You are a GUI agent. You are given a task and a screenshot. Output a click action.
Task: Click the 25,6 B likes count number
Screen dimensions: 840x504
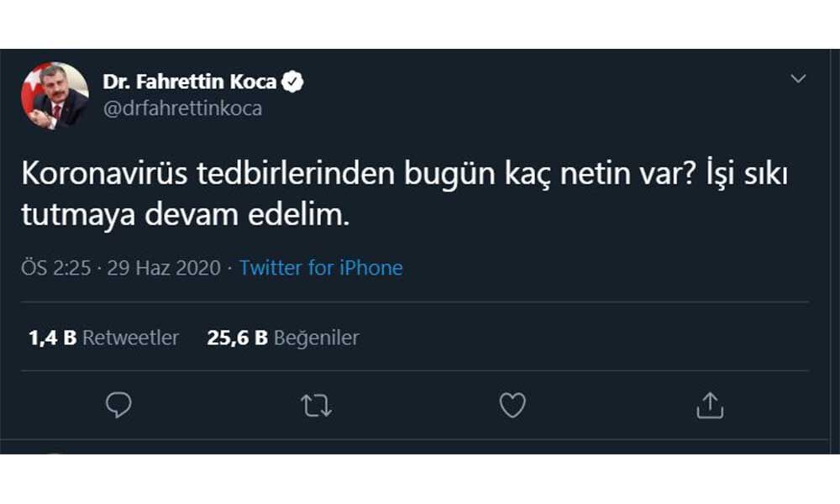(237, 338)
